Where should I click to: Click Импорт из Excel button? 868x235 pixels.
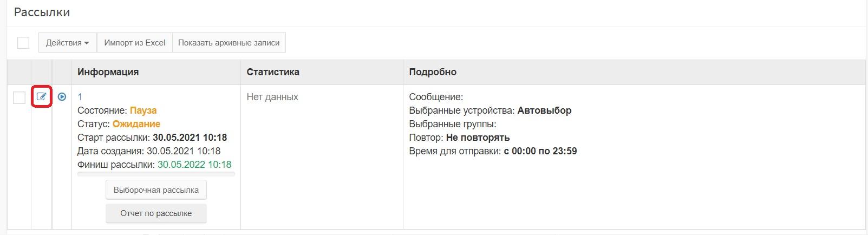[x=135, y=43]
